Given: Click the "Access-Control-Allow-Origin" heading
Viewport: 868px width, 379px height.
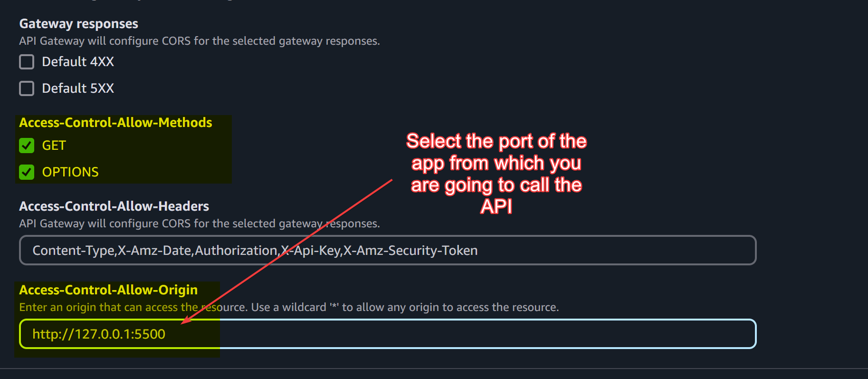Looking at the screenshot, I should 108,290.
